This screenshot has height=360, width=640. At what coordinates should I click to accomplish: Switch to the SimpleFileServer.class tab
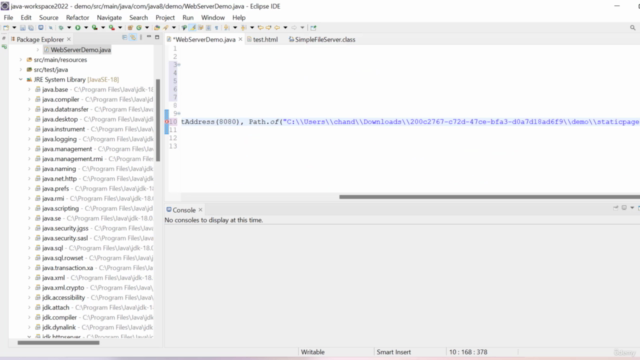click(x=322, y=40)
